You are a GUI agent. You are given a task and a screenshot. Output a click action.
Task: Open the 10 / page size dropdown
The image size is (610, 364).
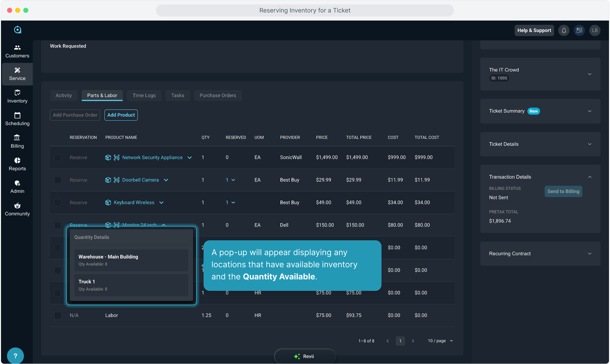(x=440, y=341)
